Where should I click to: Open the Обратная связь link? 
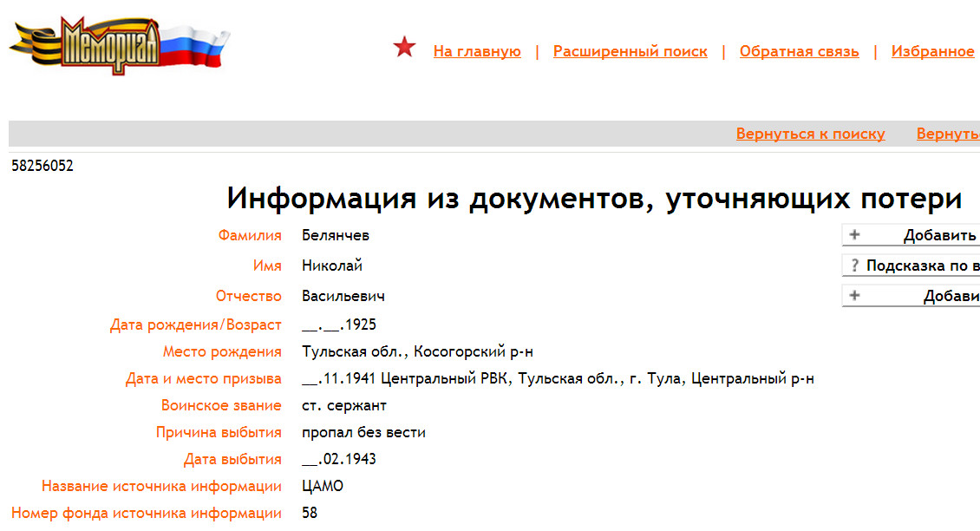(x=799, y=51)
